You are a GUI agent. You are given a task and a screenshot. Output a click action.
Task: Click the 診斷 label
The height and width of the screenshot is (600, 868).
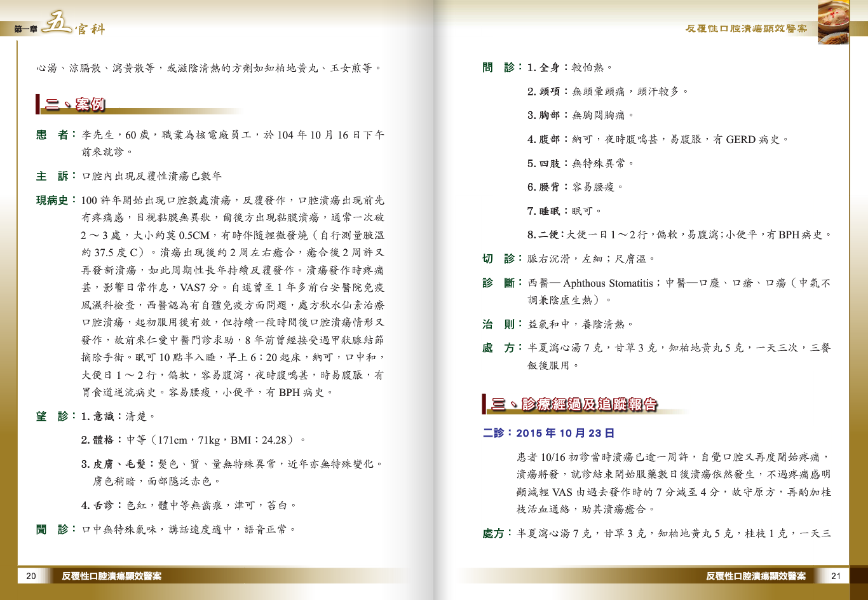click(498, 283)
